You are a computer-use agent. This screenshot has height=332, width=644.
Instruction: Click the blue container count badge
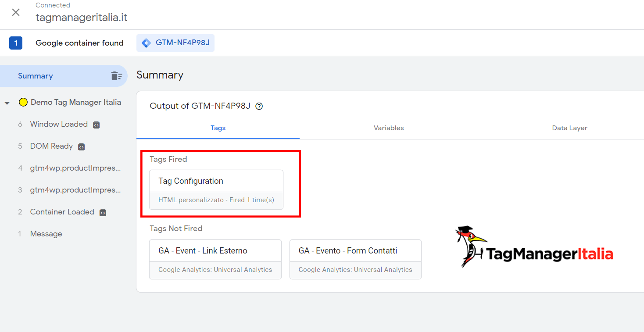pyautogui.click(x=16, y=43)
